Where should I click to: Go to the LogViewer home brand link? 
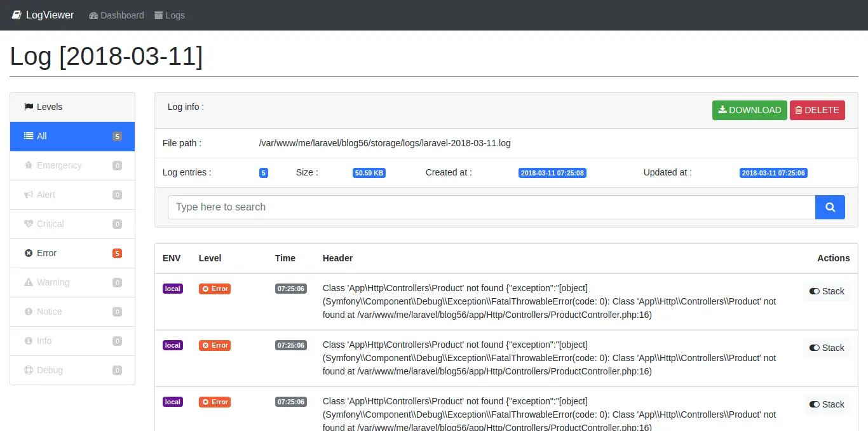click(x=43, y=15)
